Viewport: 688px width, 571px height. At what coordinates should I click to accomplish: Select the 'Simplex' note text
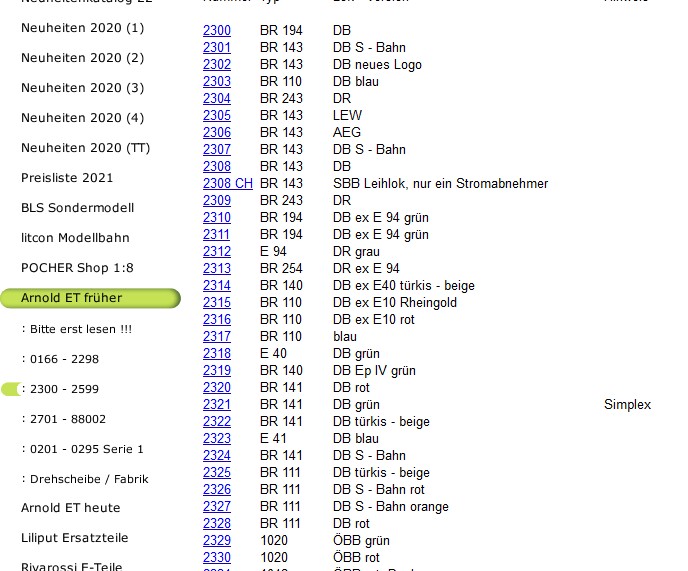click(x=627, y=405)
